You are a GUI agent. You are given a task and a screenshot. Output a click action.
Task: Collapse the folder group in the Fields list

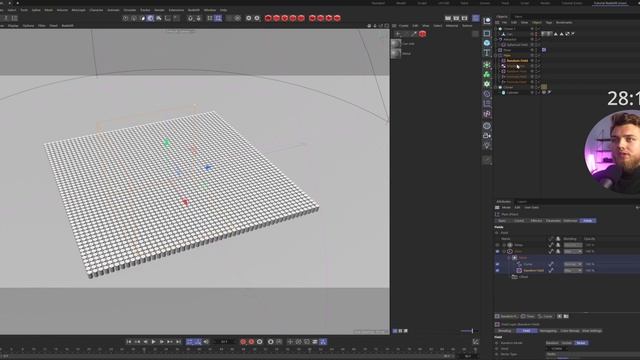(509, 258)
